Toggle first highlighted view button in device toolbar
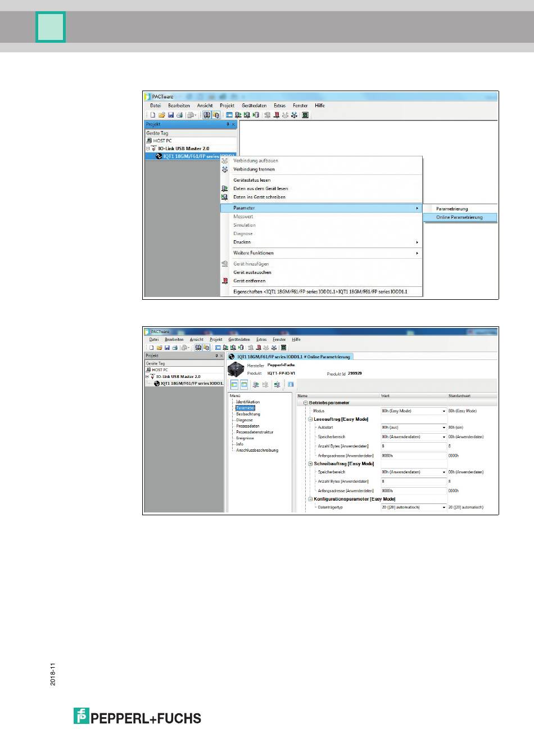Viewport: 534px width, 756px height. [x=234, y=385]
